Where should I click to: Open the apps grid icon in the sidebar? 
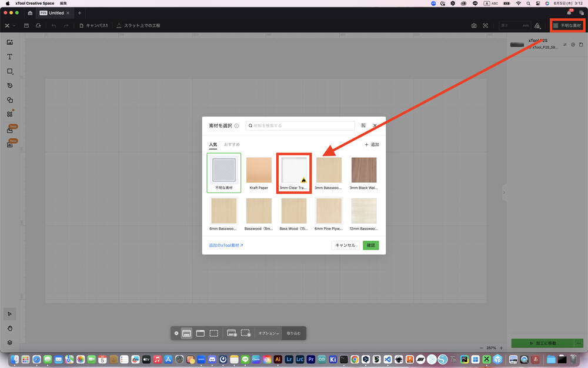click(x=10, y=114)
